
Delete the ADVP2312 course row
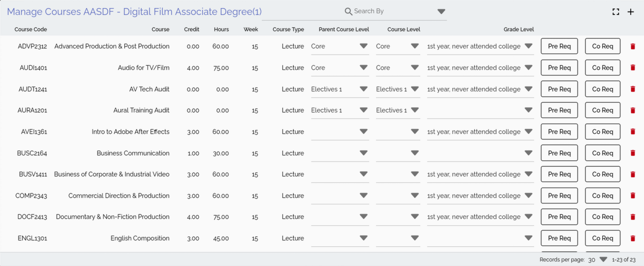[x=632, y=46]
